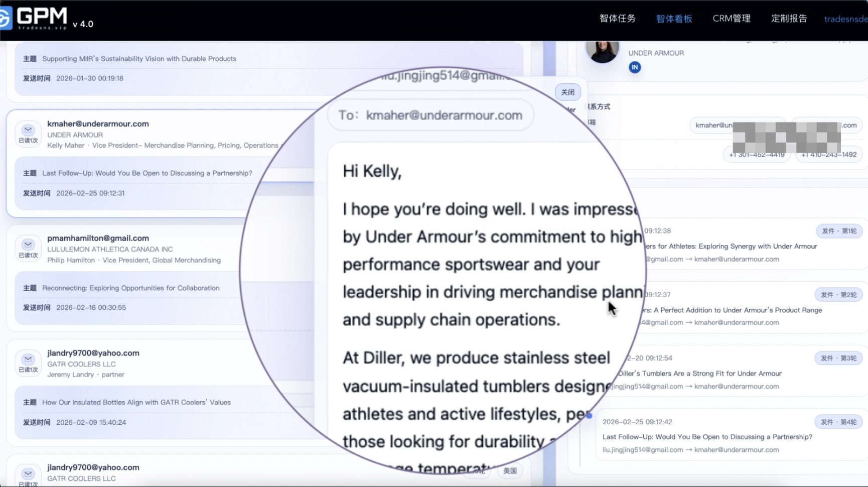Select the +1 410-243-1492 phone chip

pyautogui.click(x=829, y=155)
